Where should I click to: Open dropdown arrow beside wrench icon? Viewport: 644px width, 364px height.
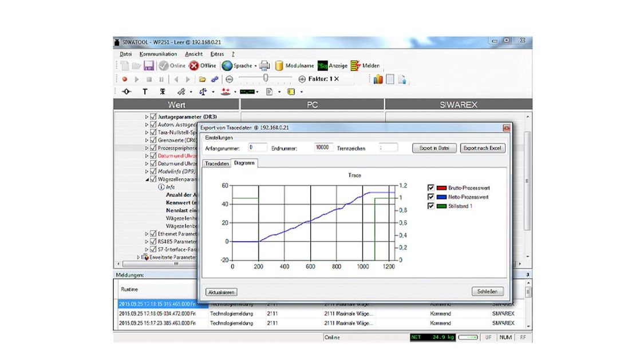click(x=191, y=92)
